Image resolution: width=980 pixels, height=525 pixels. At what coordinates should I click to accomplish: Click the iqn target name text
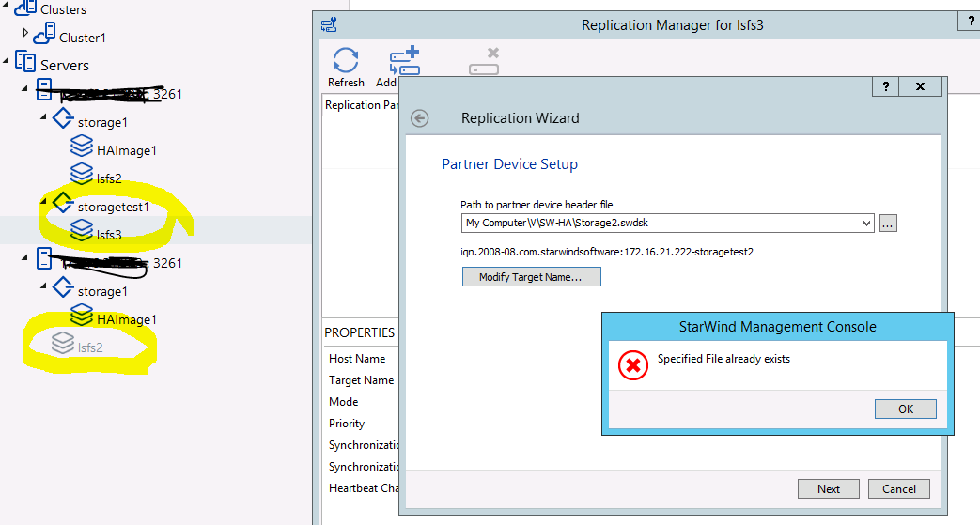(607, 252)
